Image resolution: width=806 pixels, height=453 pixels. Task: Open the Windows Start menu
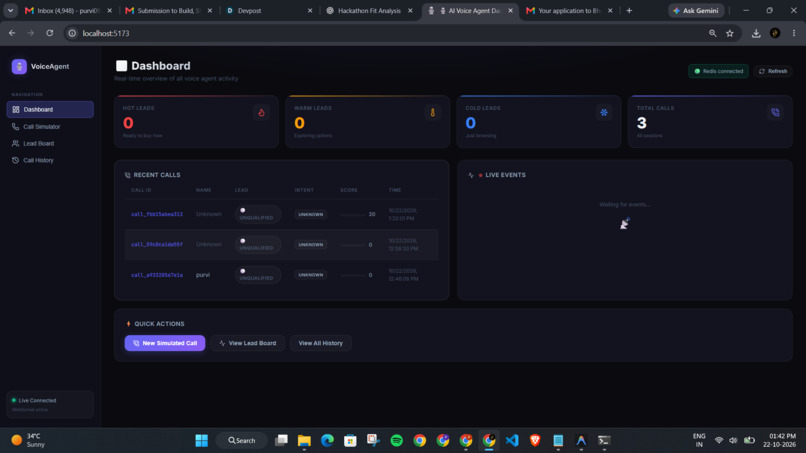tap(202, 440)
